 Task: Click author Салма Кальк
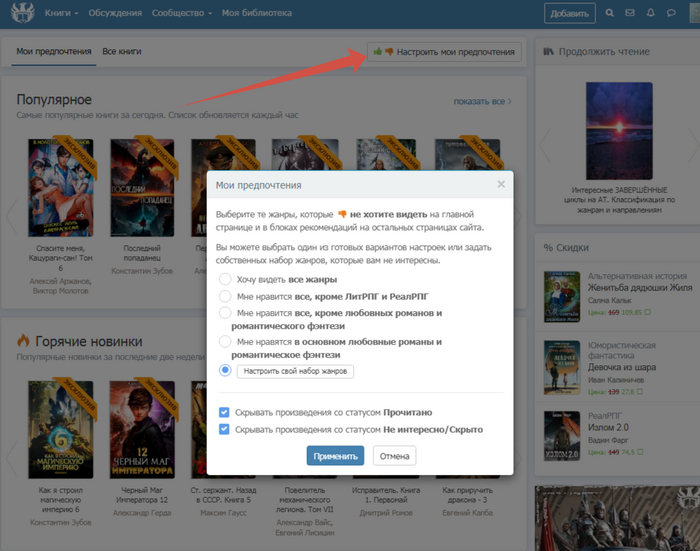609,300
